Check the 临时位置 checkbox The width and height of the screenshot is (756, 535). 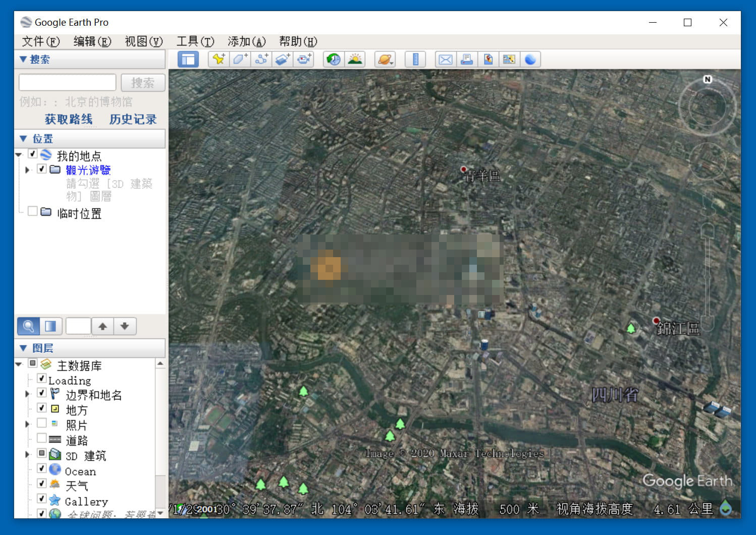point(33,211)
